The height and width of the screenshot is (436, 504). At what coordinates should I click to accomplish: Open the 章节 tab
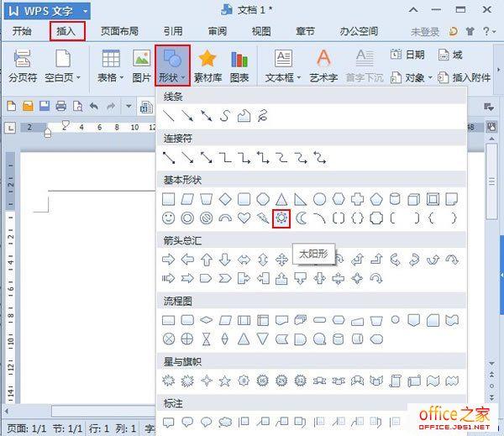tap(305, 31)
